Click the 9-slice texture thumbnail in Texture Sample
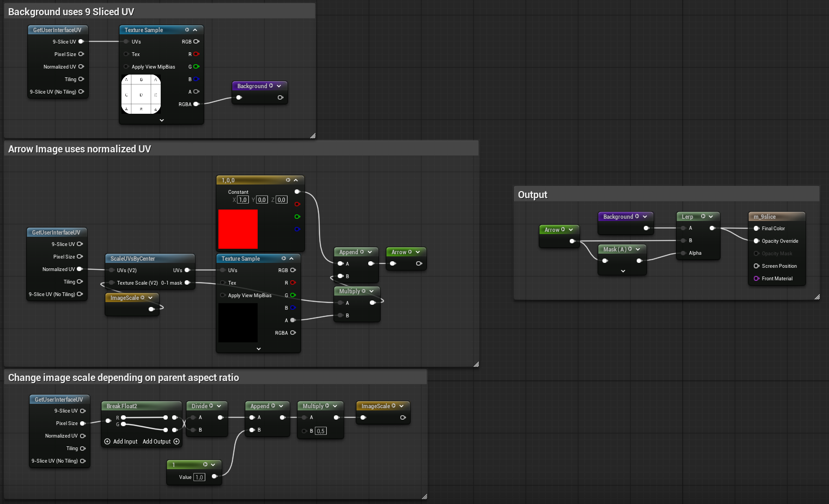The height and width of the screenshot is (504, 829). coord(141,94)
